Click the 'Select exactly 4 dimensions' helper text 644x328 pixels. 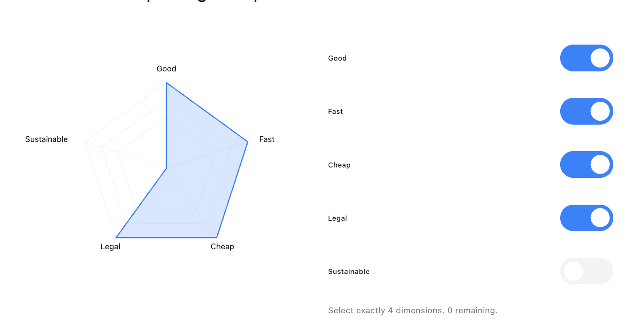click(412, 310)
